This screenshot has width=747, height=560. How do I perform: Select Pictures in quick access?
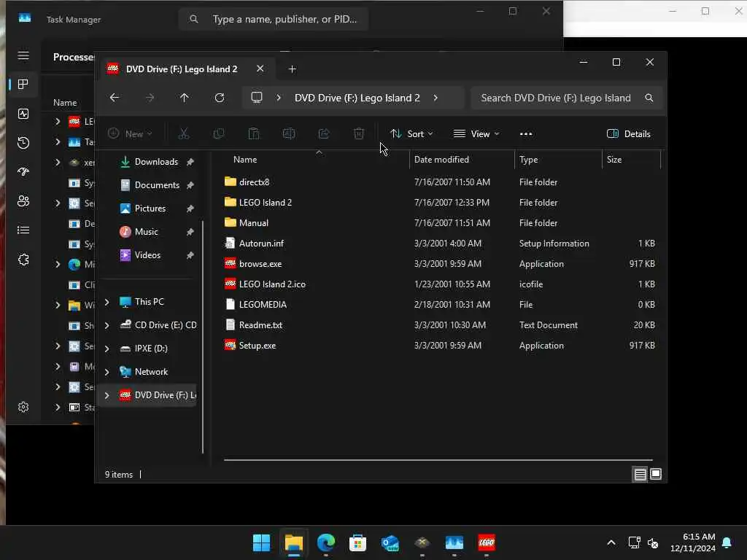tap(150, 209)
